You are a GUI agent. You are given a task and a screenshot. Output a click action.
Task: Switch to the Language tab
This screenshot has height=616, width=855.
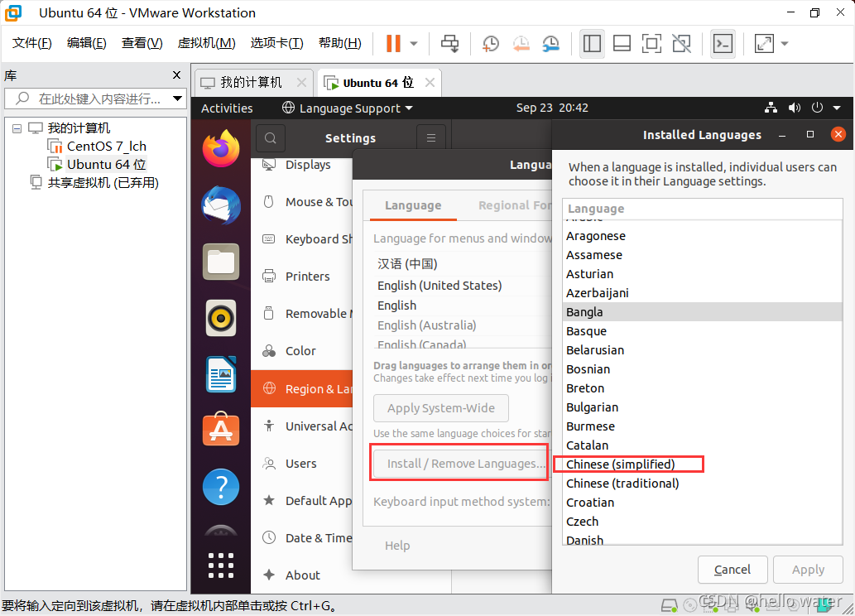coord(413,205)
